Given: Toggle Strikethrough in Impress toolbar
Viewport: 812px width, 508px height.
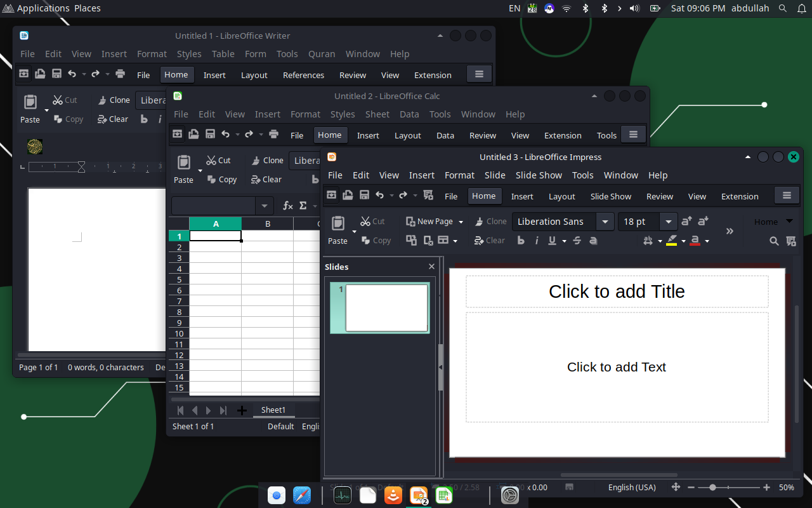Looking at the screenshot, I should [x=577, y=241].
